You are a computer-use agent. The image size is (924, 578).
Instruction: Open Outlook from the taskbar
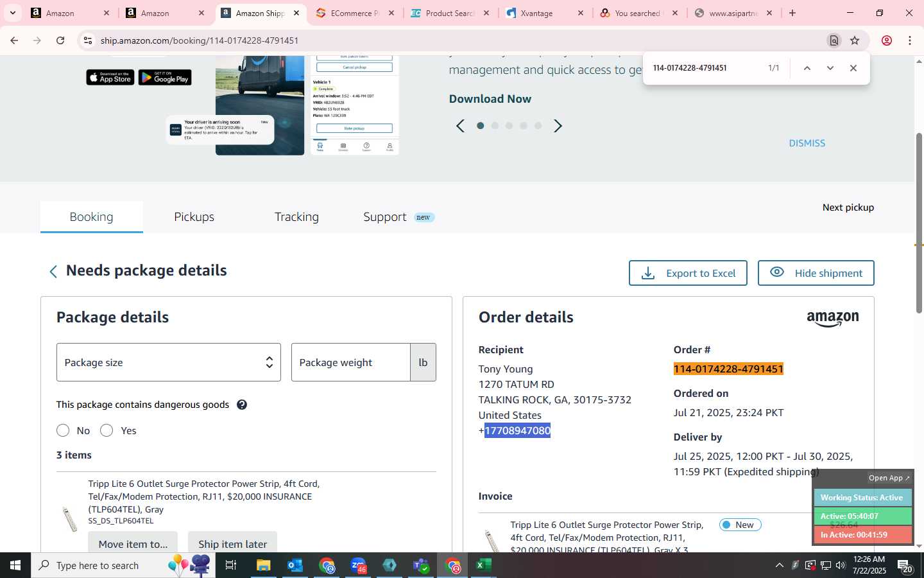click(x=295, y=565)
